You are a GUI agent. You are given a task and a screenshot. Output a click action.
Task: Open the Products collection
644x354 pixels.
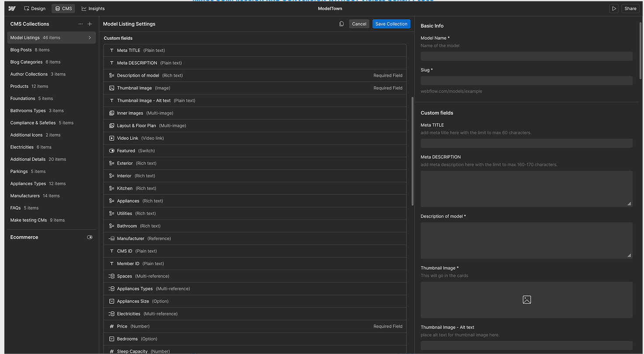52,86
